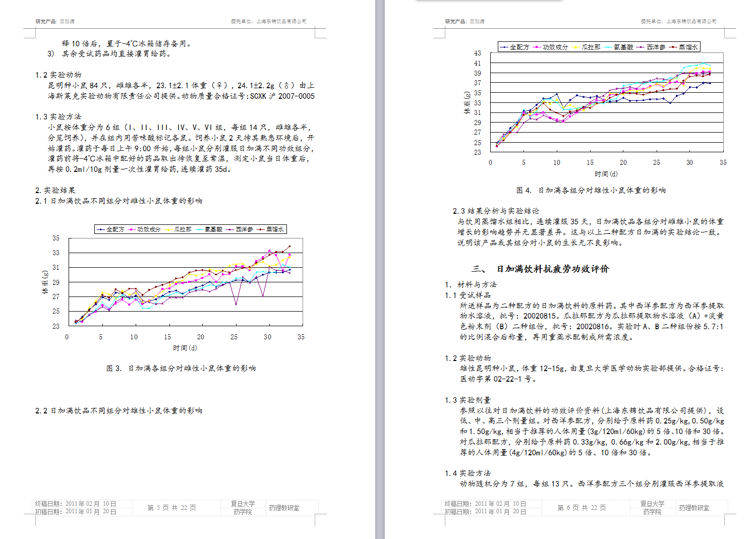Click '功效成分' in the Figure 4 legend

click(555, 47)
